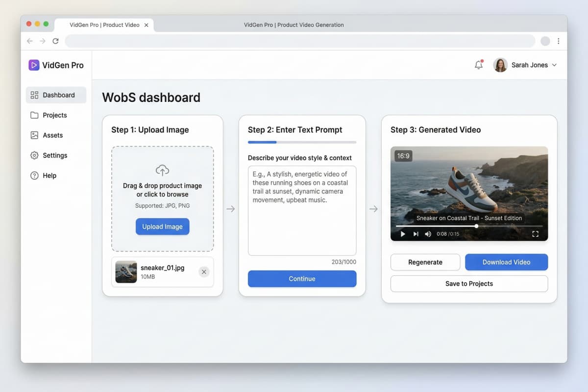Click the notification bell icon
Viewport: 588px width, 392px height.
click(479, 65)
